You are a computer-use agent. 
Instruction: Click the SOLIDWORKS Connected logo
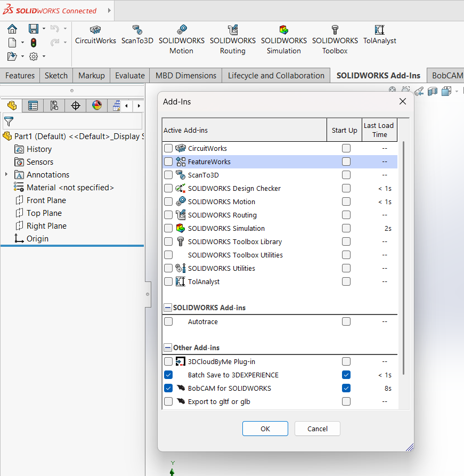pos(50,10)
